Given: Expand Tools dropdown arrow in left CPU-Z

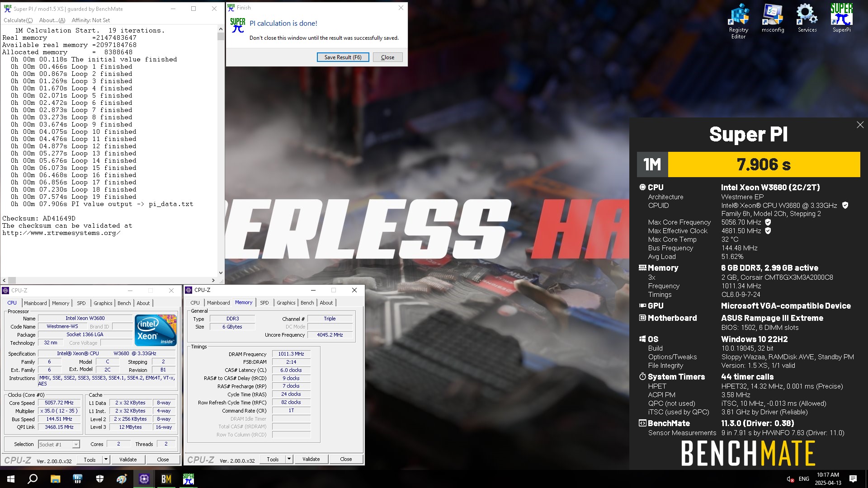Looking at the screenshot, I should pyautogui.click(x=106, y=460).
